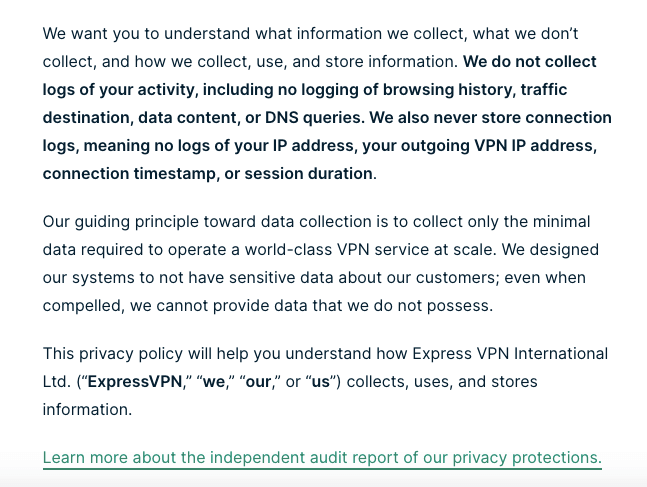
Task: Click the bold quoted word "us"
Action: coord(321,382)
